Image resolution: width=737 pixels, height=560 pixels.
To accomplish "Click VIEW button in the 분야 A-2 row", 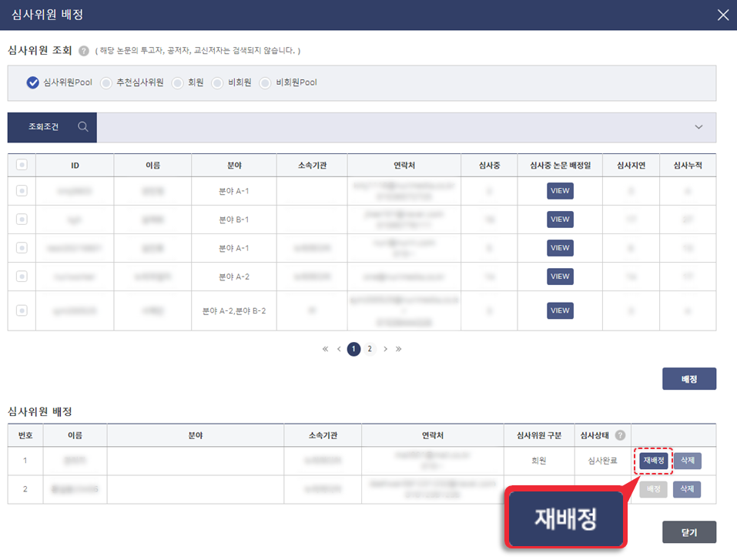I will [x=560, y=277].
